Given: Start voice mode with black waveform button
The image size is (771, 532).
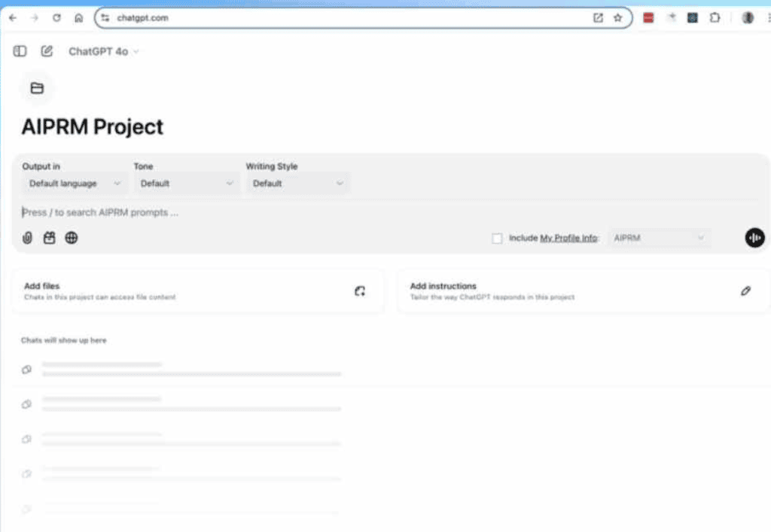Looking at the screenshot, I should tap(754, 238).
